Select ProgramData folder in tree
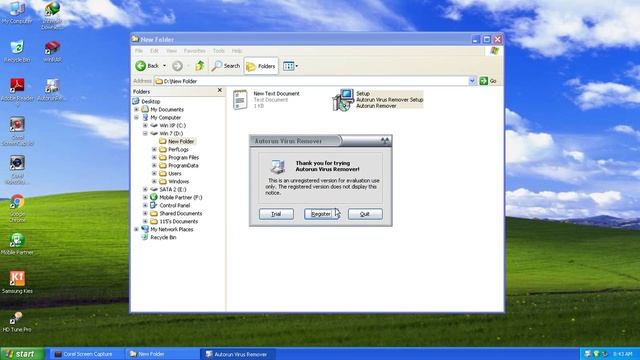 pos(183,165)
